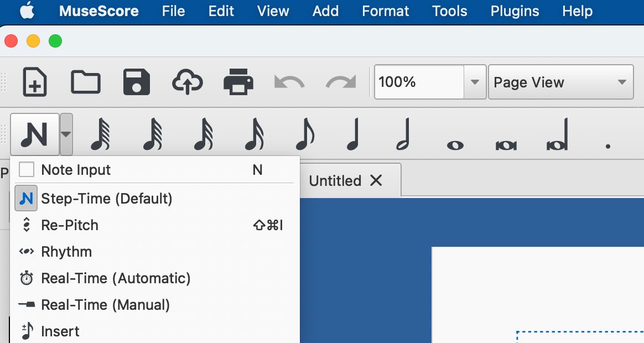Click the Redo arrow

340,82
